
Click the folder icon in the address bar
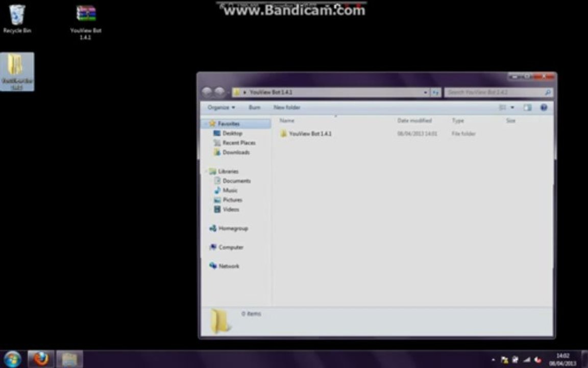tap(237, 93)
